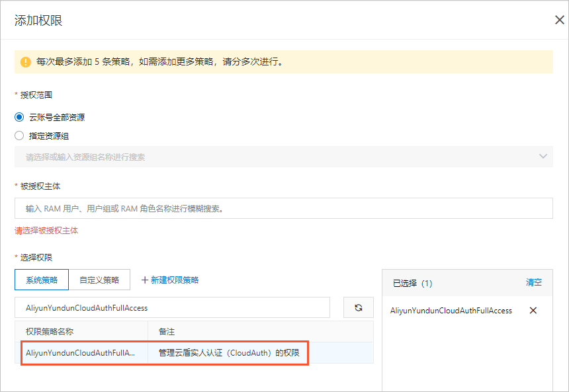Focus the 被授权主体 search input field
Screen dimensions: 569x392
(x=283, y=208)
